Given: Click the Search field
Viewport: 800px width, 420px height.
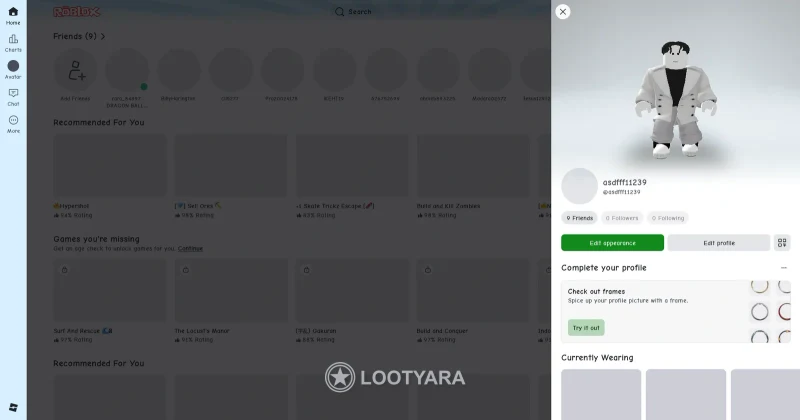Looking at the screenshot, I should coord(353,12).
